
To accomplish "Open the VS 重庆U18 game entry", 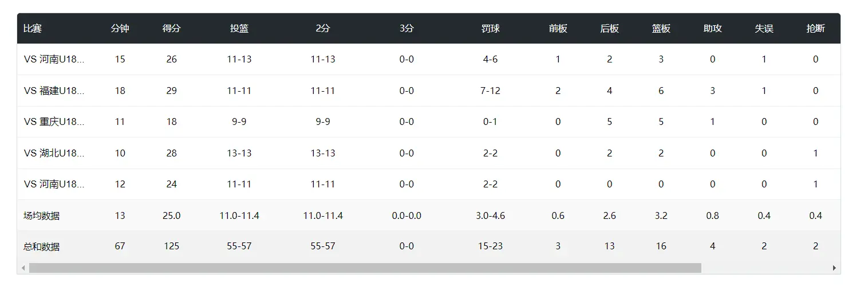I will pyautogui.click(x=54, y=121).
